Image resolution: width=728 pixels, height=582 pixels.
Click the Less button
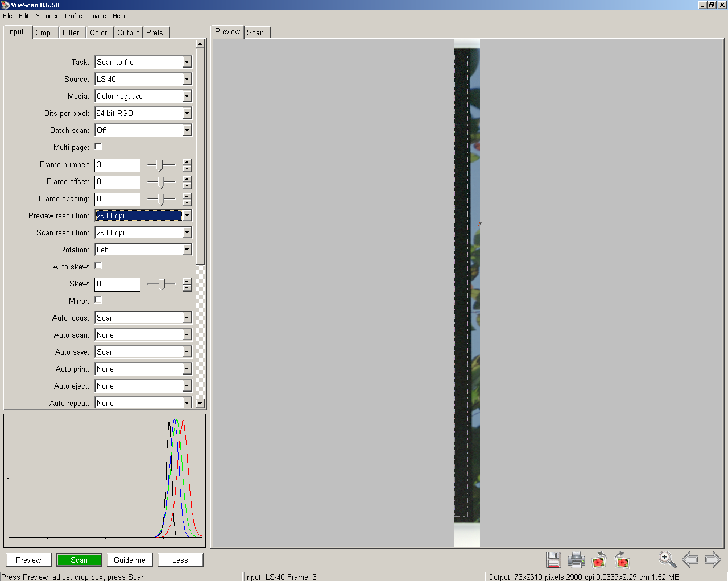coord(180,560)
